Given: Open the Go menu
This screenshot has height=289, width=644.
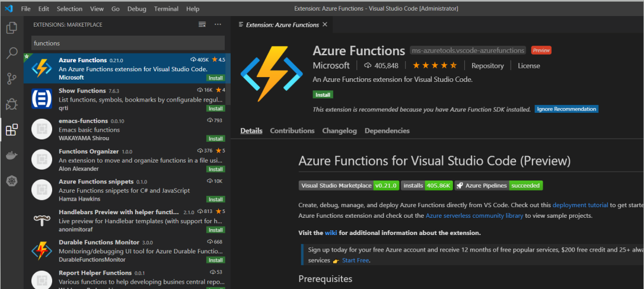Looking at the screenshot, I should (x=116, y=9).
